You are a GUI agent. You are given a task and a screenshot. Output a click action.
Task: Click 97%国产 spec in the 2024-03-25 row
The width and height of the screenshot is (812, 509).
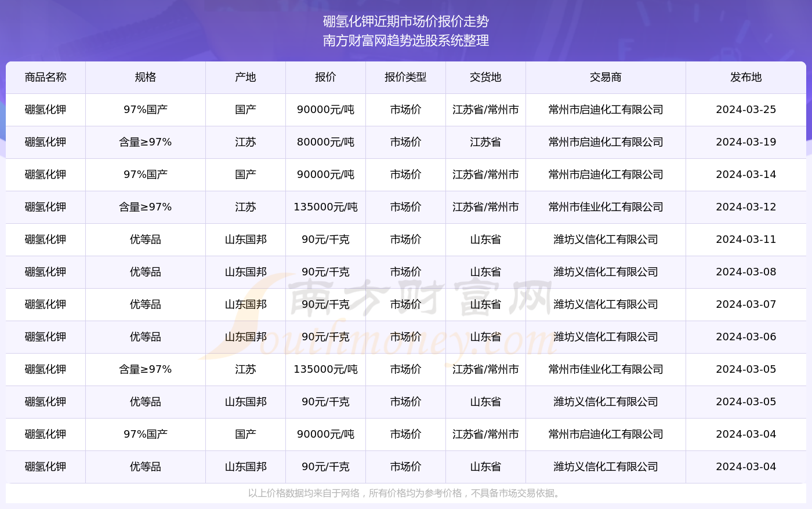tap(146, 110)
